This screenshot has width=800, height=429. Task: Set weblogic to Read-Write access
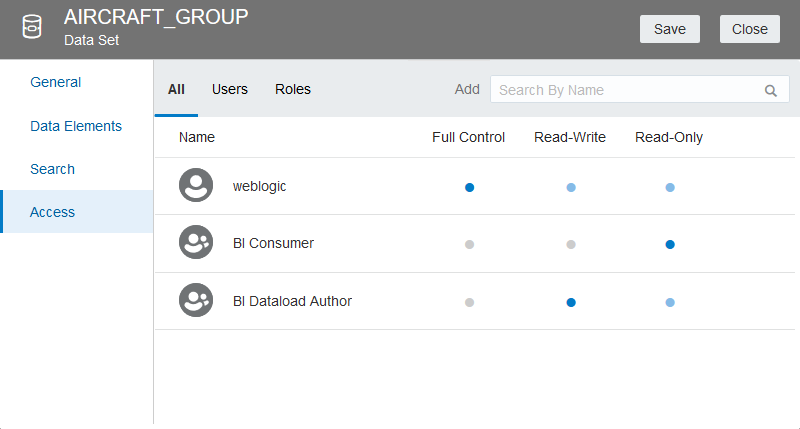[570, 187]
